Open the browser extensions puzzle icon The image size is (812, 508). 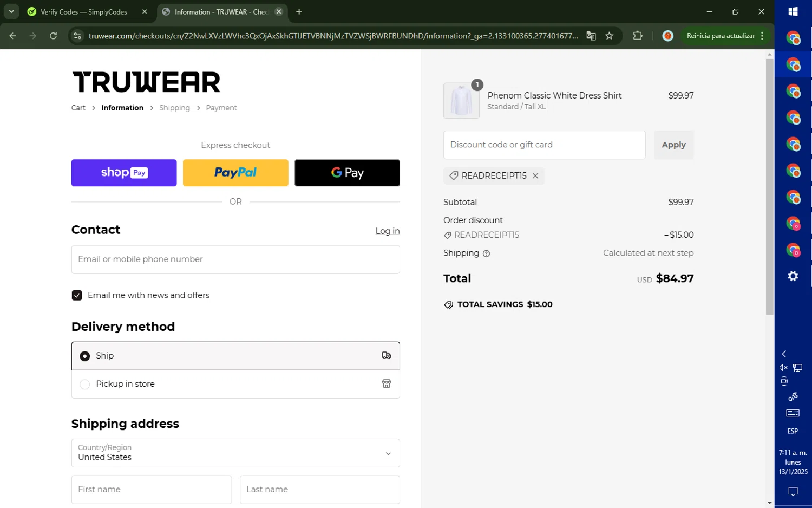(x=638, y=36)
